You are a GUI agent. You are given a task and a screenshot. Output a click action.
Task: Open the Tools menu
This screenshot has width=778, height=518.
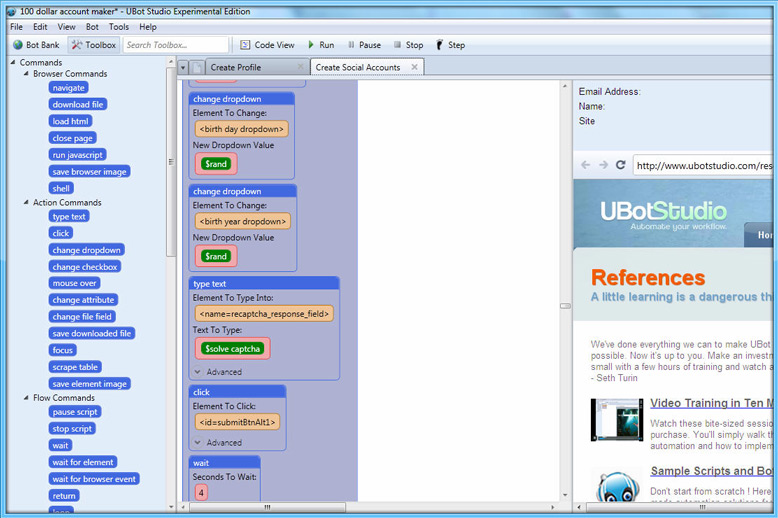[x=119, y=27]
